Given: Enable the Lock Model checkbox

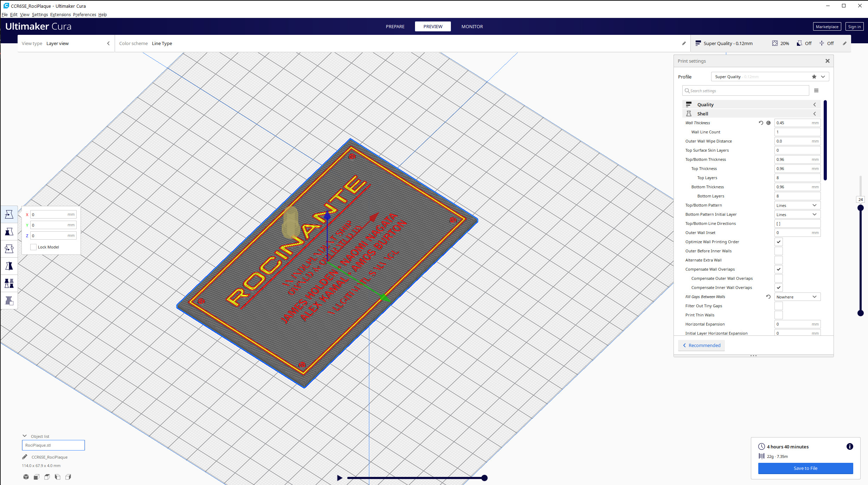Looking at the screenshot, I should (34, 247).
